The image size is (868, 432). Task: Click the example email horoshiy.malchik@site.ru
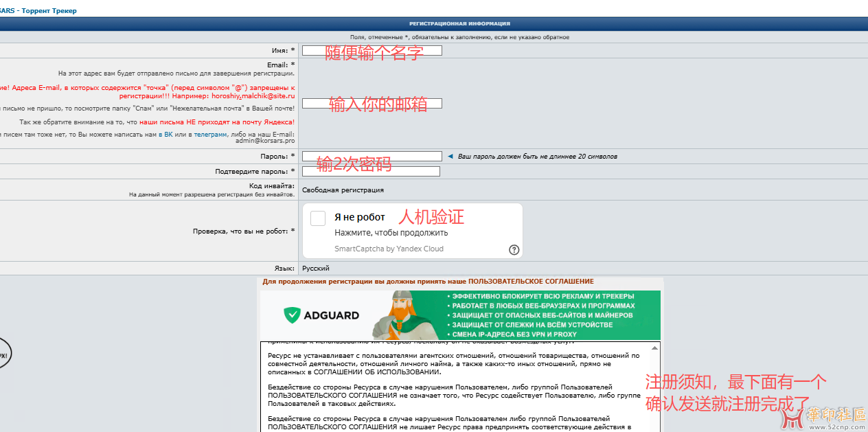point(253,96)
